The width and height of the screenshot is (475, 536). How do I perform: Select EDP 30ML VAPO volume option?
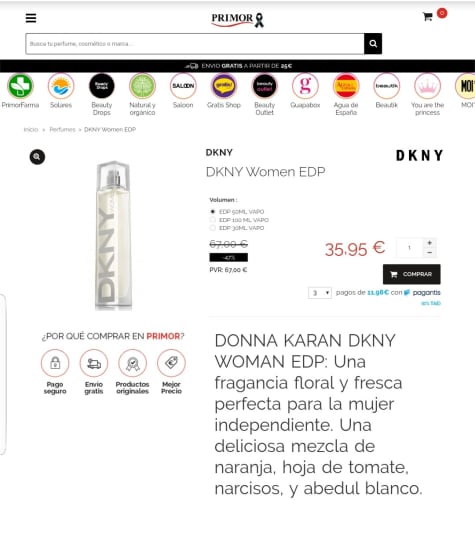coord(213,228)
